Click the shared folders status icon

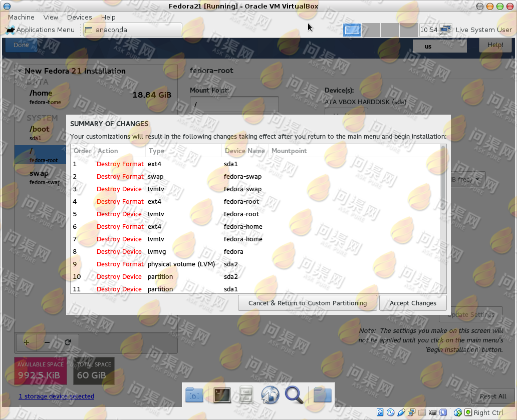point(422,412)
